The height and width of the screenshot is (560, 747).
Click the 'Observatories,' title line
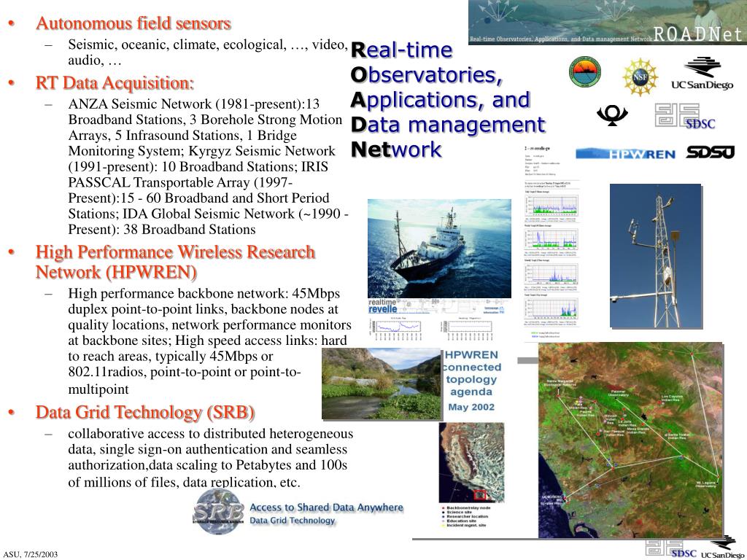[427, 75]
